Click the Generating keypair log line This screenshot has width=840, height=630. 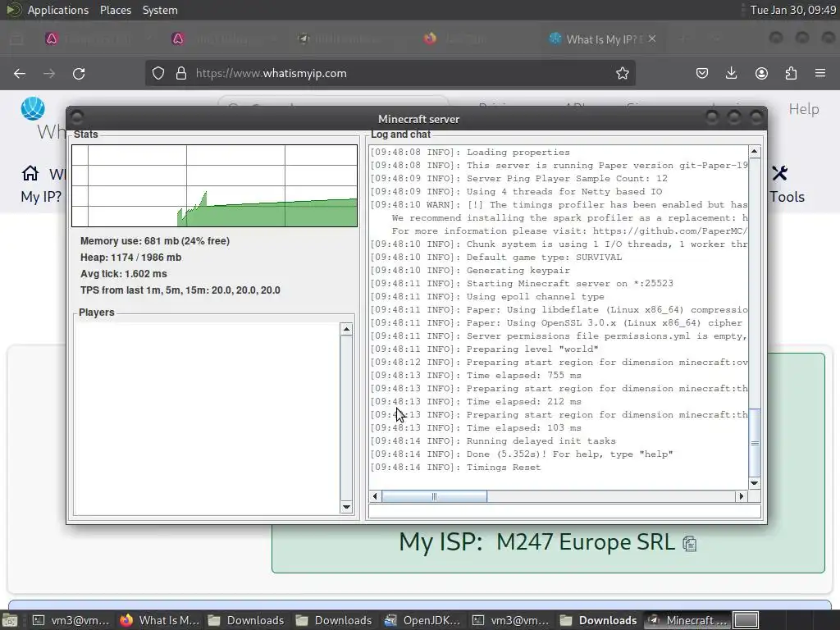click(470, 271)
